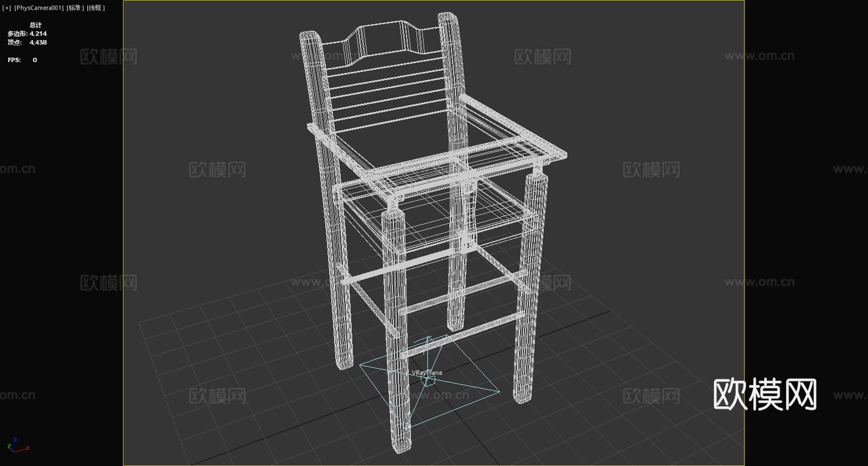Viewport: 868px width, 466px height.
Task: Click the 总计 statistics header
Action: tap(36, 25)
